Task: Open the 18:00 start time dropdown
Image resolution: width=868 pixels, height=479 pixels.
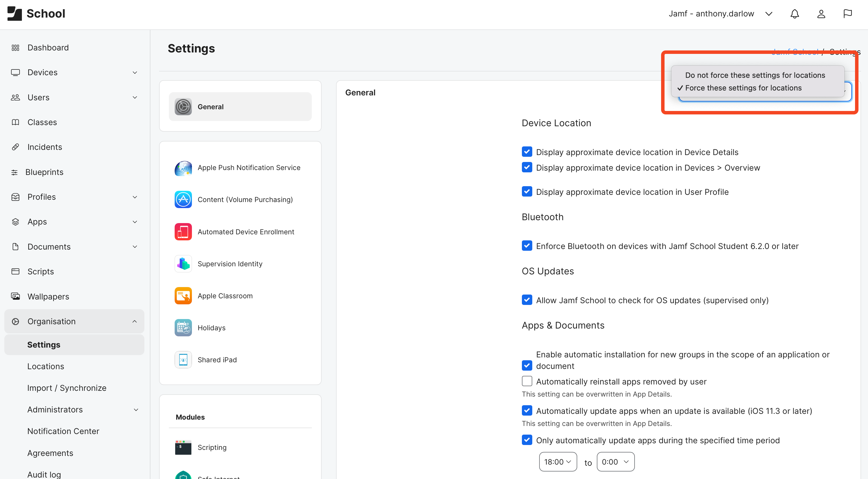Action: click(x=558, y=462)
